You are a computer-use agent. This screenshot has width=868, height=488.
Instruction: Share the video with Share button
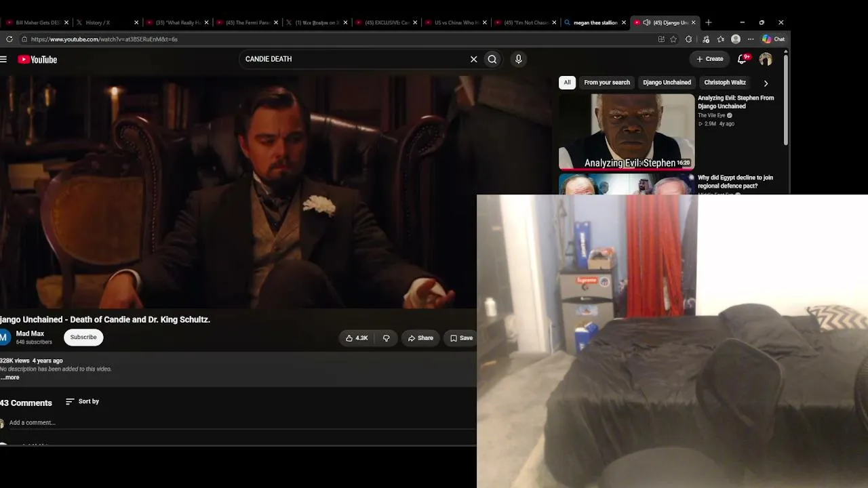coord(420,338)
